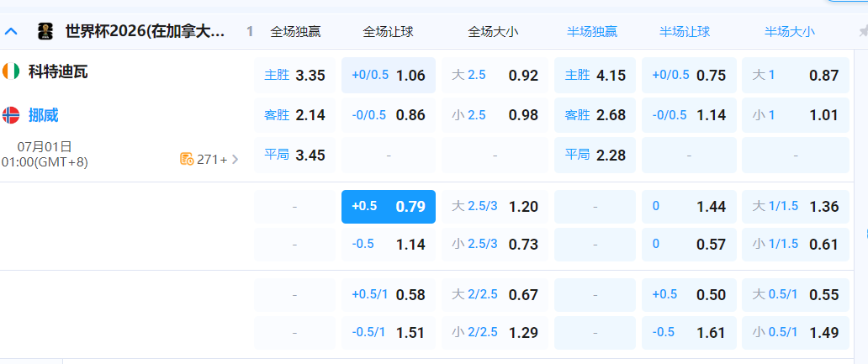Select handicap -0/0.5 at 0.86

pos(389,115)
